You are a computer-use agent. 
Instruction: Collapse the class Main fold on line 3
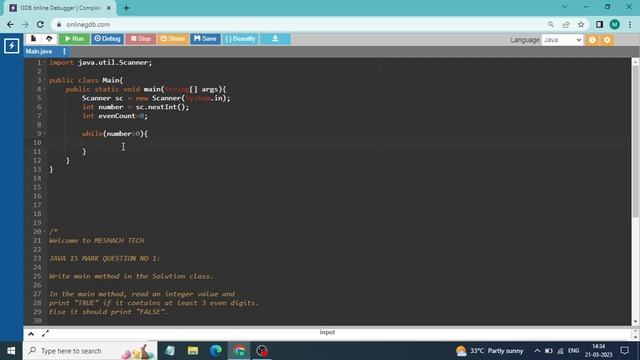click(44, 80)
